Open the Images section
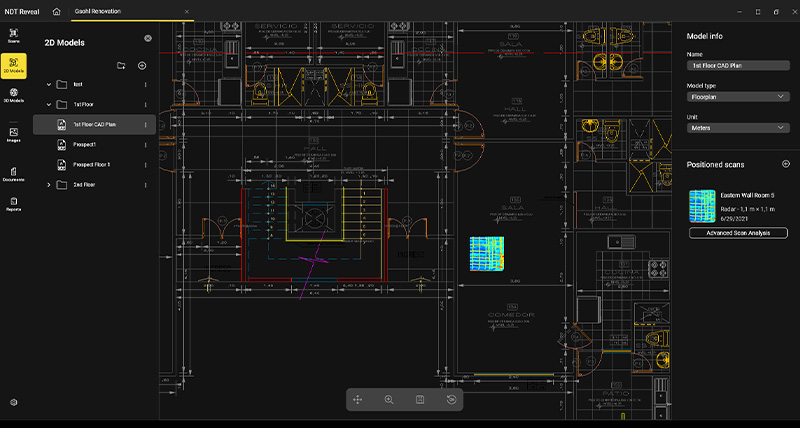800x428 pixels. pos(14,135)
